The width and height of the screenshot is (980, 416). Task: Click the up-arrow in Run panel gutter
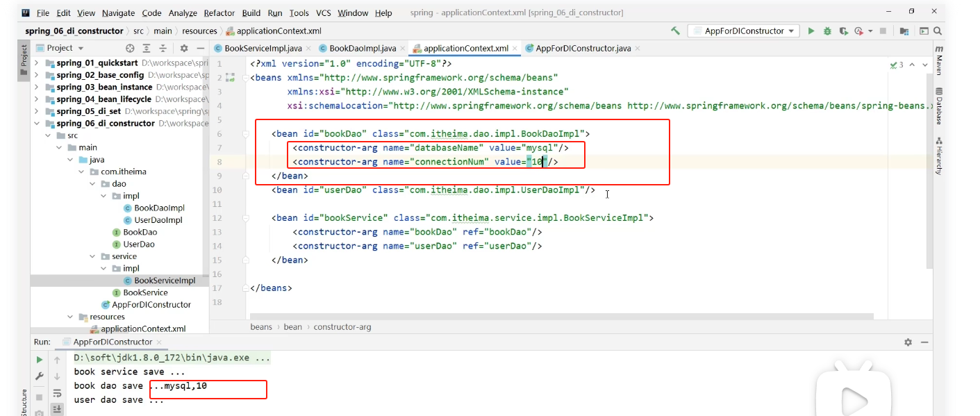tap(57, 360)
